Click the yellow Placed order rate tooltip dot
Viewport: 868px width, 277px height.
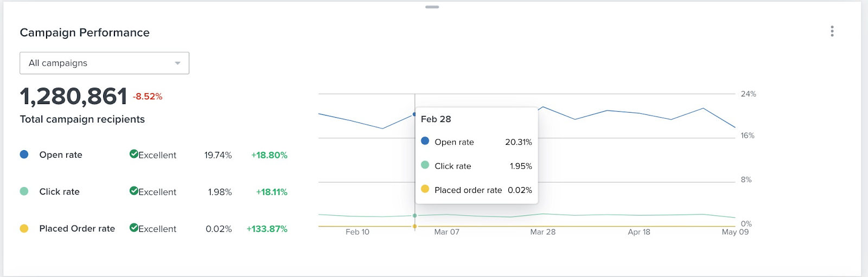pos(425,189)
